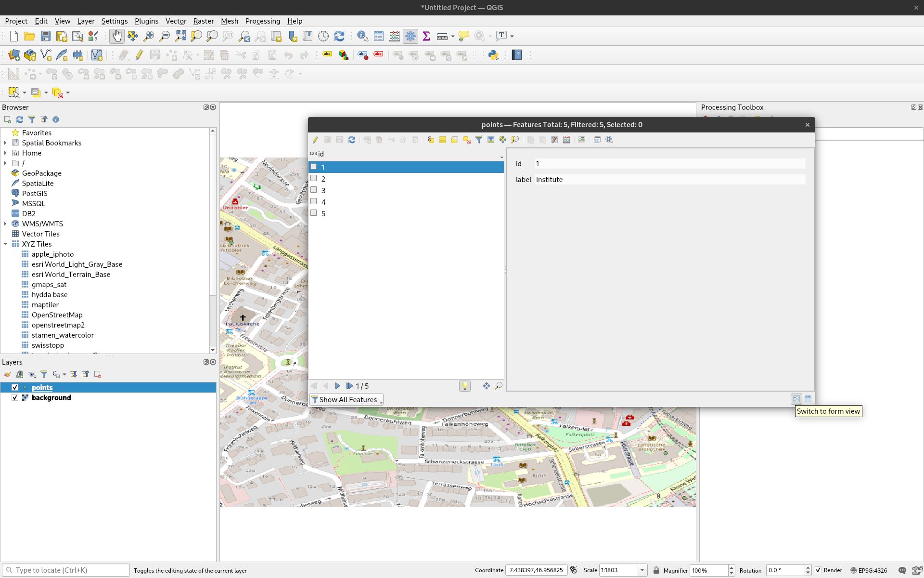
Task: Toggle background layer visibility checkbox
Action: [x=15, y=397]
